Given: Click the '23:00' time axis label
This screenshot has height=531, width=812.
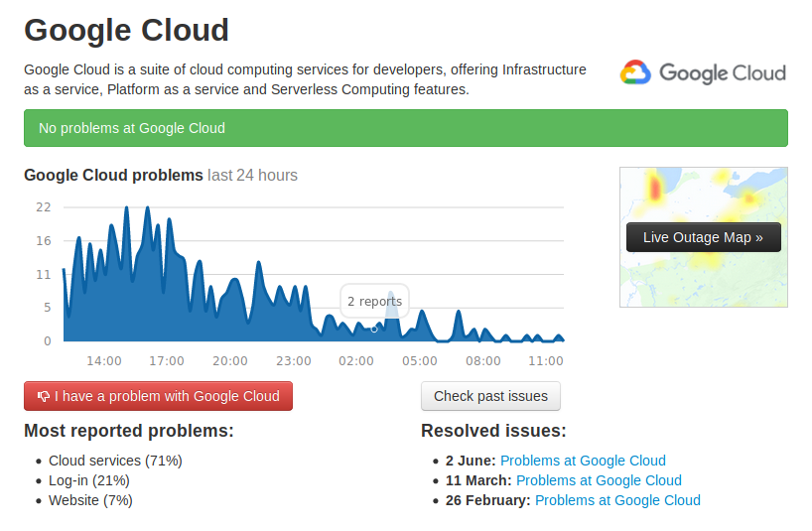Looking at the screenshot, I should (293, 361).
